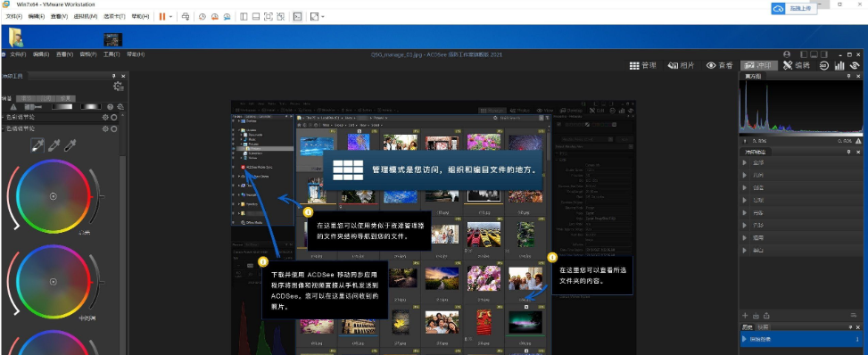The width and height of the screenshot is (868, 355).
Task: Close the histogram panel
Action: click(x=857, y=76)
